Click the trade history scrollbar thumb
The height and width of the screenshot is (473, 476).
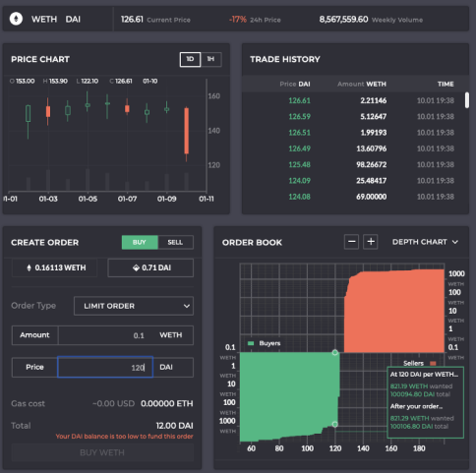click(x=467, y=100)
